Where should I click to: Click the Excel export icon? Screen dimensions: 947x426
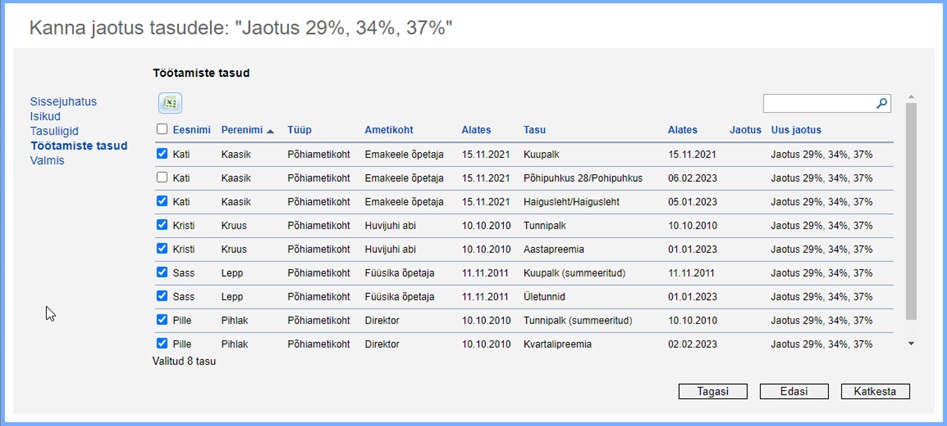170,103
